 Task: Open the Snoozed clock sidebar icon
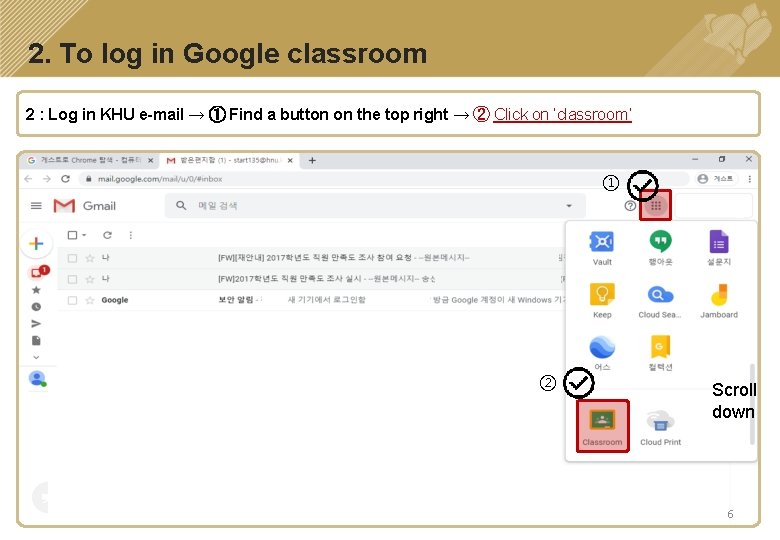[x=36, y=307]
